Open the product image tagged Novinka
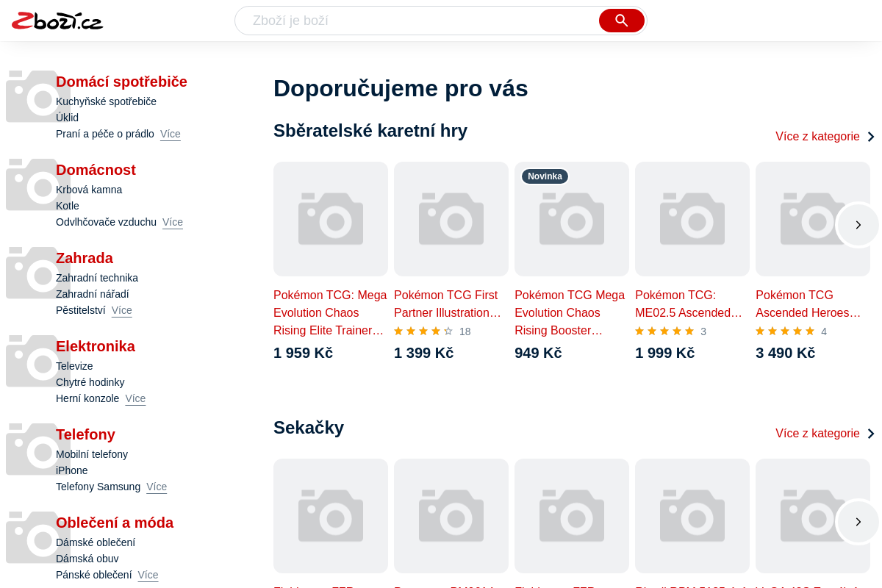 click(x=572, y=219)
